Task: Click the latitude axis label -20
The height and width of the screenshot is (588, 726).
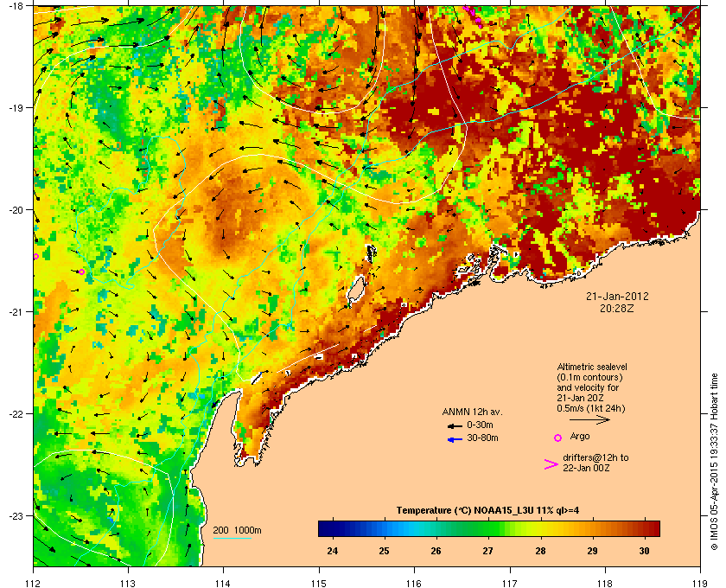Action: (16, 210)
